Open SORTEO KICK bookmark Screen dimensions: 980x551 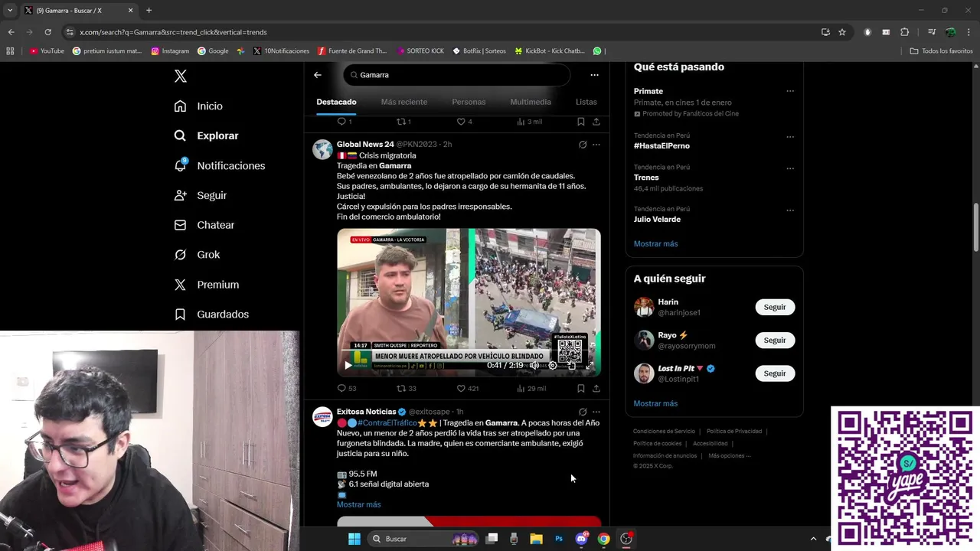tap(420, 51)
